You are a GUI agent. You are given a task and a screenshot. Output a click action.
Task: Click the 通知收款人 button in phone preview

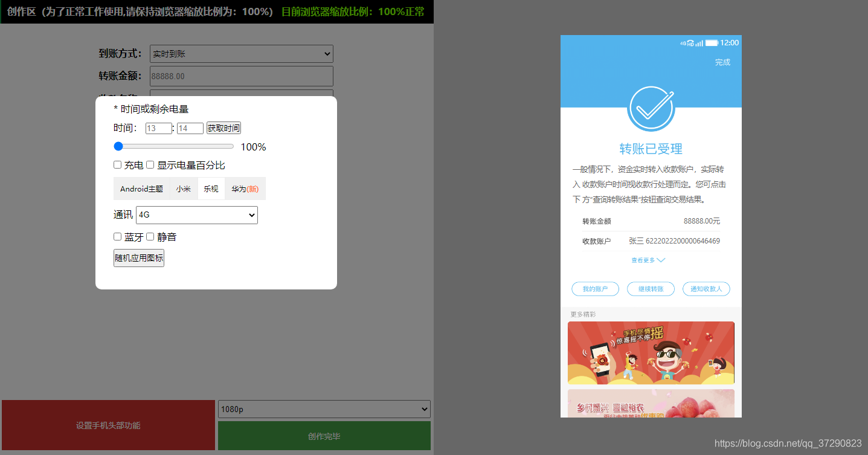(x=706, y=289)
